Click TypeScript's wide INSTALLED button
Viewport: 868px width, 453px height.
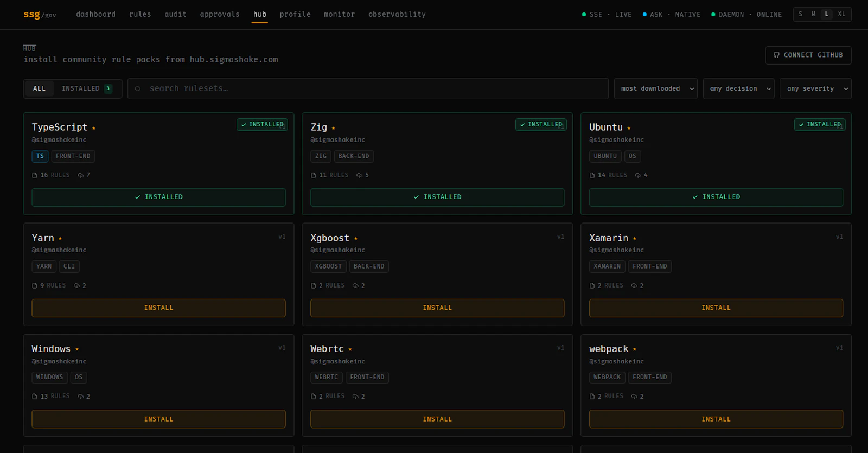click(158, 197)
